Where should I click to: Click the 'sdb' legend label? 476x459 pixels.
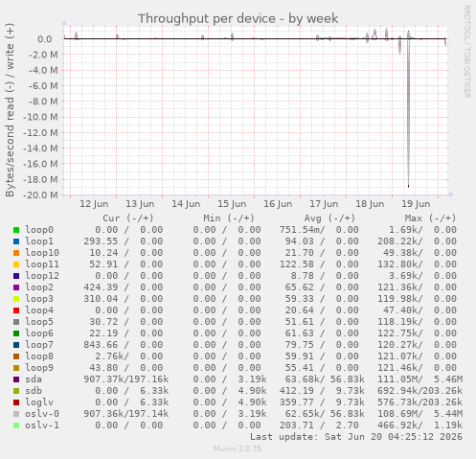click(x=34, y=391)
